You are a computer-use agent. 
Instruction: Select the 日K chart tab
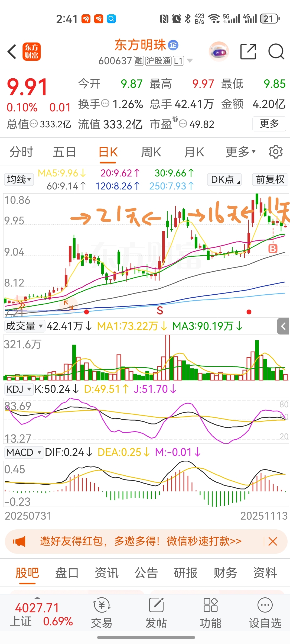[108, 152]
